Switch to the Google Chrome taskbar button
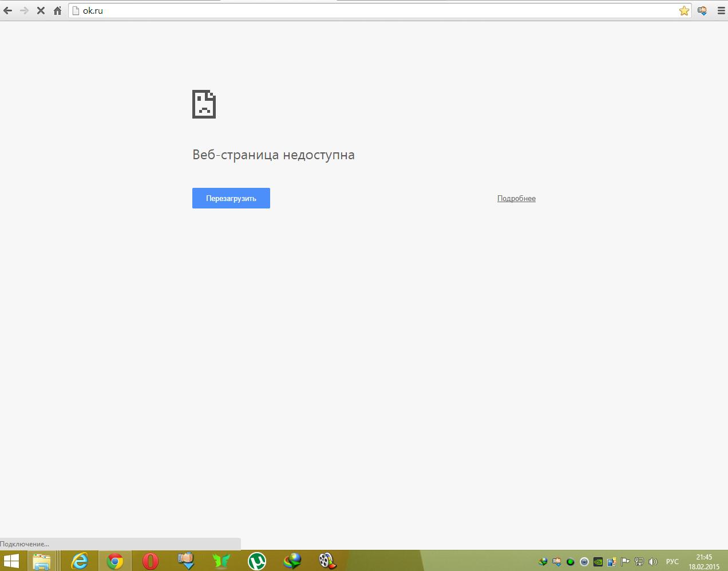This screenshot has width=728, height=571. click(x=115, y=561)
